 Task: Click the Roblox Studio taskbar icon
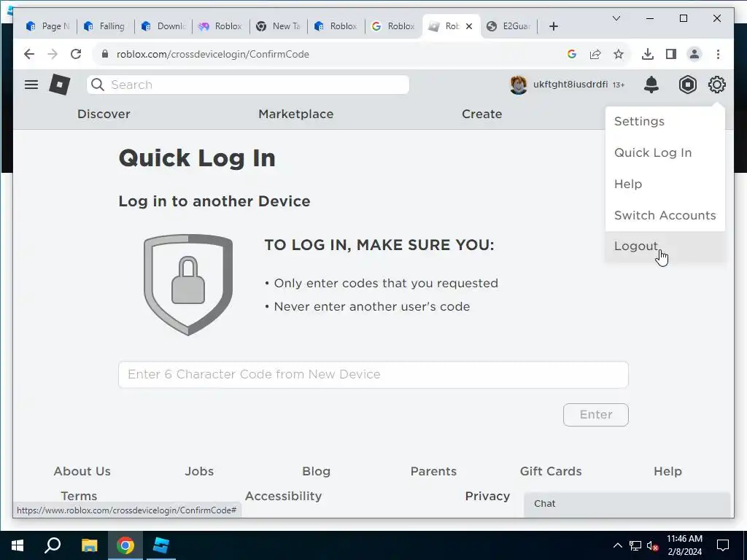pyautogui.click(x=161, y=545)
